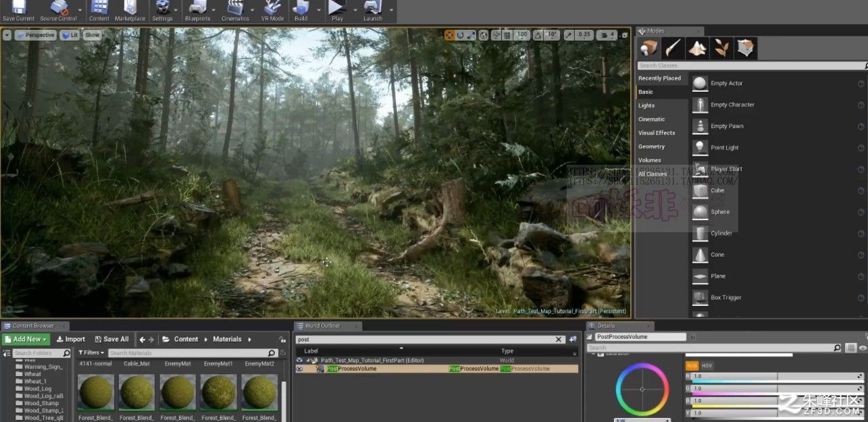Viewport: 868px width, 422px height.
Task: Toggle grid snapping in the viewport
Action: click(507, 35)
